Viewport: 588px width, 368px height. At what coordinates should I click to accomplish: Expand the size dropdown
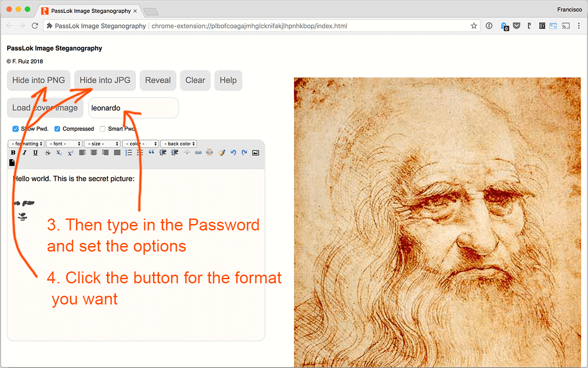pyautogui.click(x=102, y=144)
